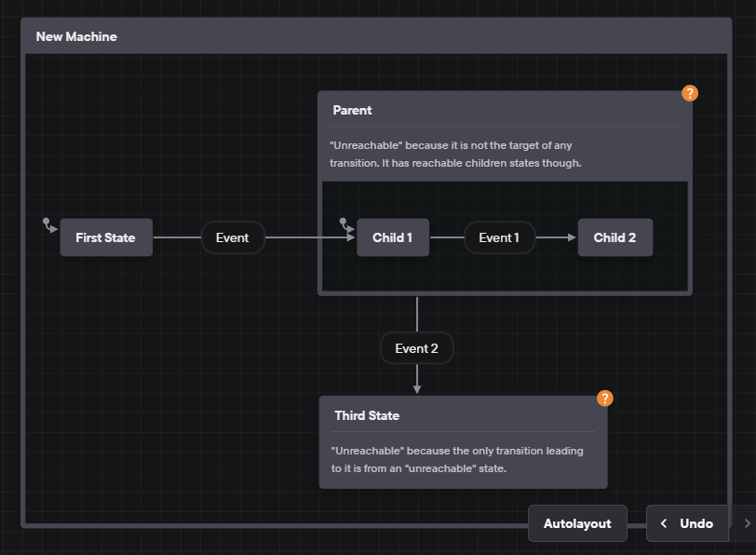
Task: Select the Event 1 transition label
Action: tap(499, 237)
